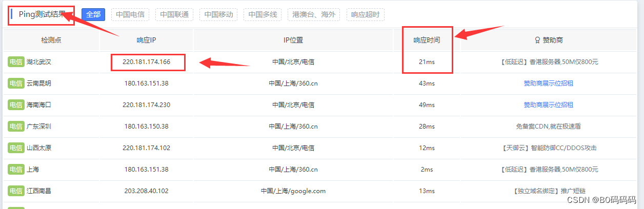Click IP 220.181.174.102
644x209 pixels.
tap(146, 148)
